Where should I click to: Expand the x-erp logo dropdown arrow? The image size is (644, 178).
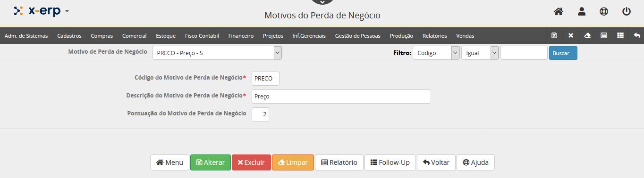click(67, 11)
